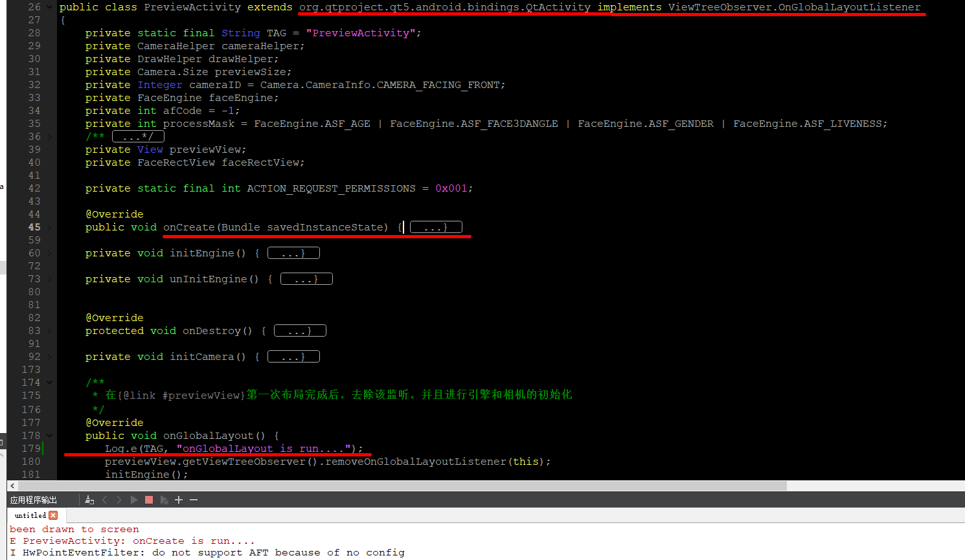Image resolution: width=965 pixels, height=560 pixels.
Task: Click ViewTreeObserver.OnGlobalLayoutListener in class declaration
Action: 794,7
